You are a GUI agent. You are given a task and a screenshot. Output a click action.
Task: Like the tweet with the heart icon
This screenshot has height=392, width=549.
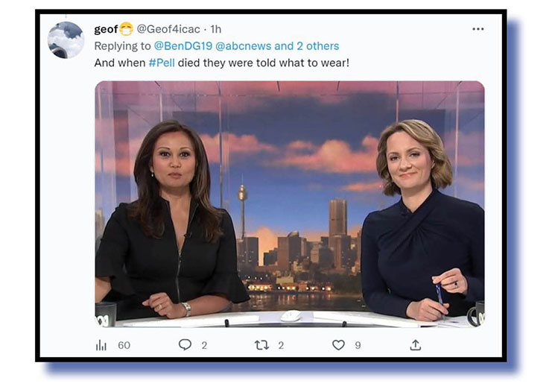click(338, 345)
